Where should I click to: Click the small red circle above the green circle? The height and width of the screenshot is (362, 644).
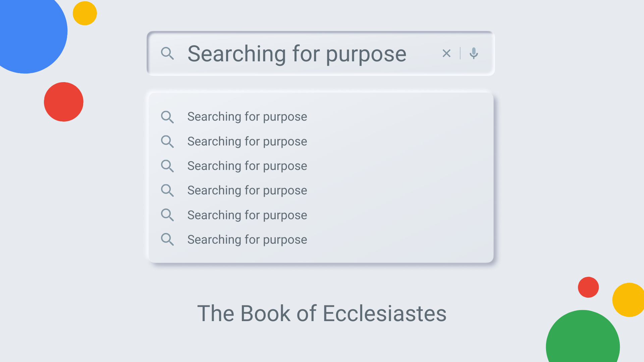[588, 287]
